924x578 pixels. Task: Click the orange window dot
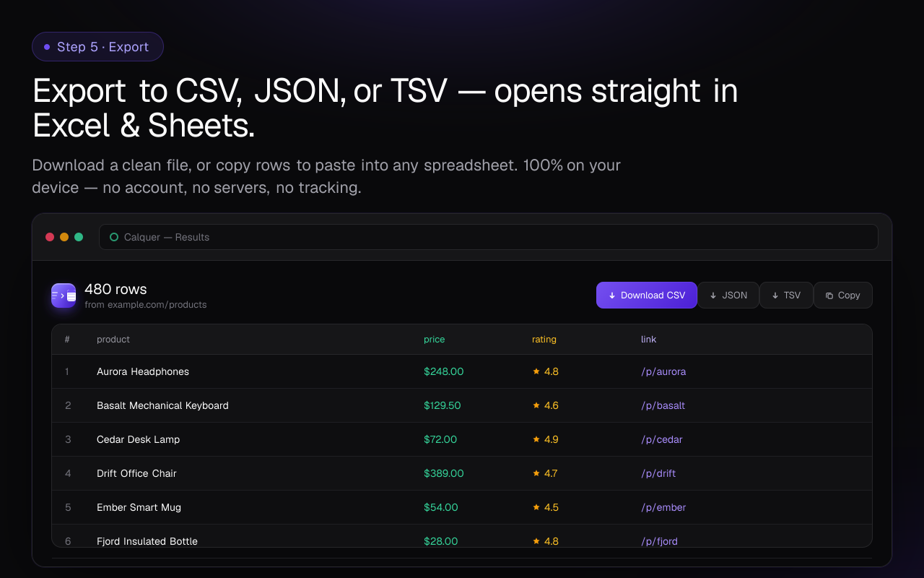[x=64, y=237]
